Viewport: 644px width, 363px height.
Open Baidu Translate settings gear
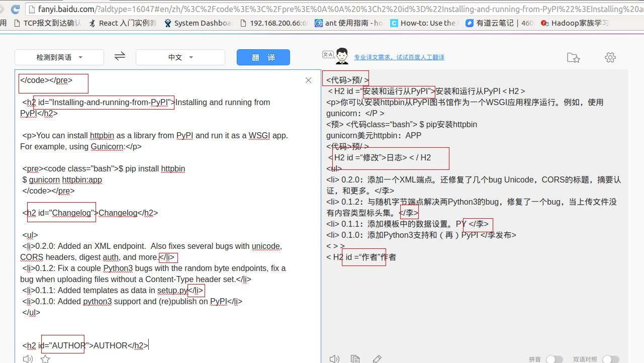610,57
